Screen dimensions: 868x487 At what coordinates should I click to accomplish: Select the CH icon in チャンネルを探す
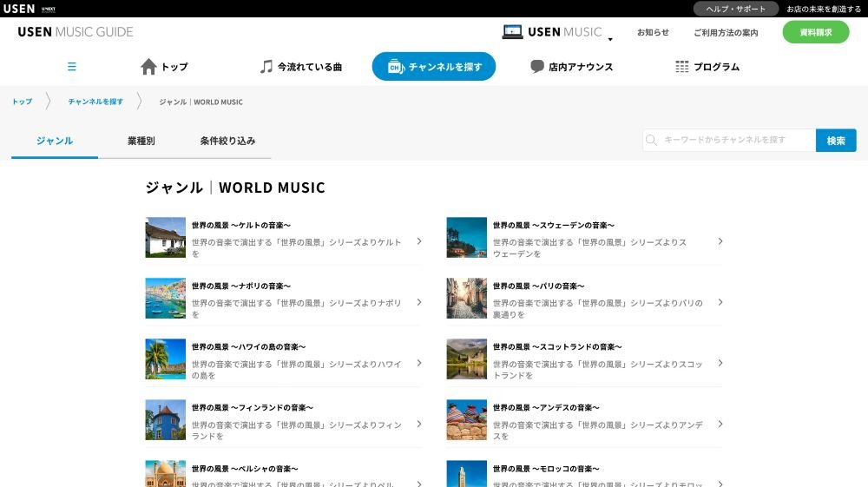click(394, 67)
